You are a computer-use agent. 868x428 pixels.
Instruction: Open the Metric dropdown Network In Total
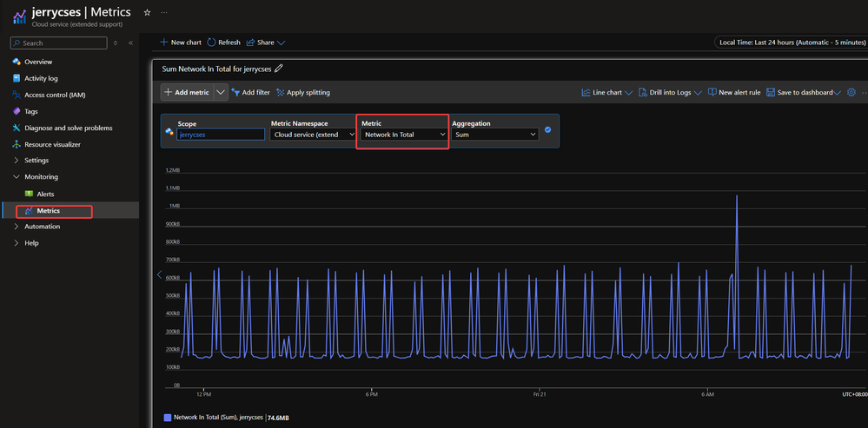(x=403, y=135)
